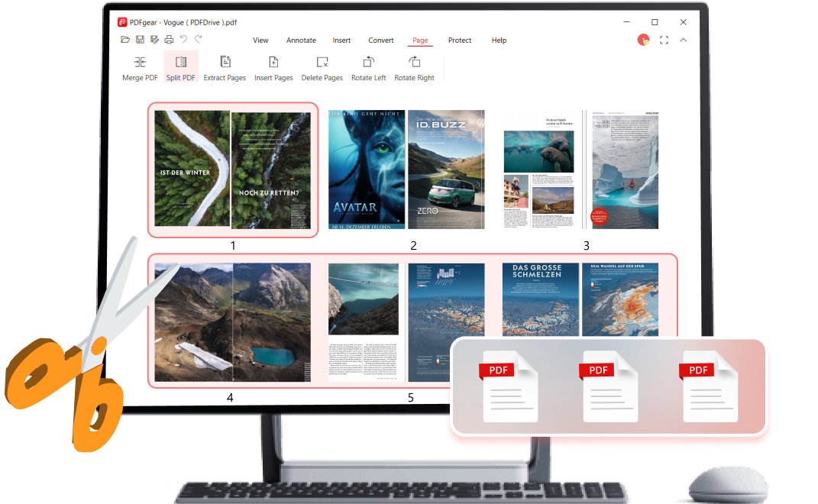Image resolution: width=818 pixels, height=504 pixels.
Task: Redo the last action
Action: (199, 40)
